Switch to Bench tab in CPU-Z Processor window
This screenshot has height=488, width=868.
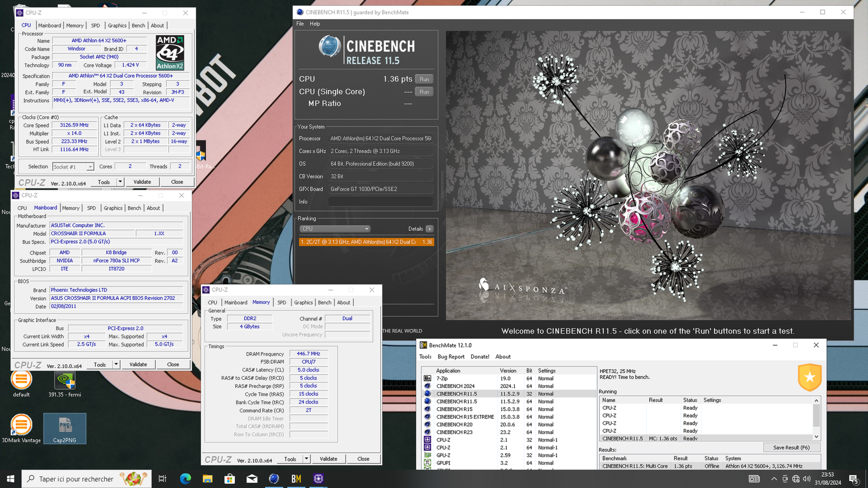pyautogui.click(x=138, y=25)
